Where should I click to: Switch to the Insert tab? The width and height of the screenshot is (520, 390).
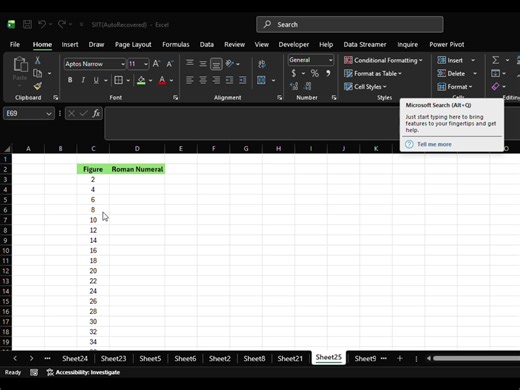coord(70,44)
